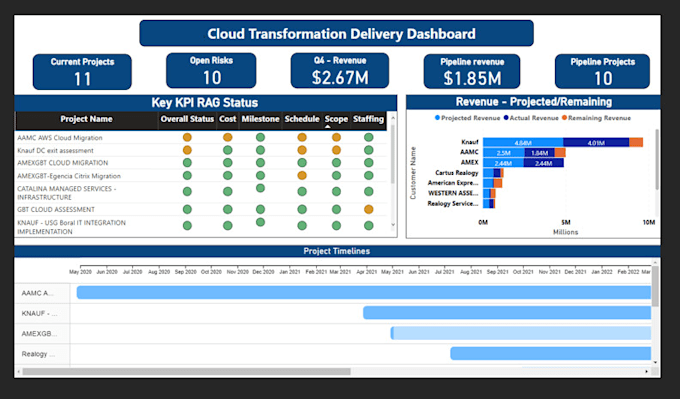Click the KPI table scroll down arrow
Screen dimensions: 680x399
click(393, 225)
